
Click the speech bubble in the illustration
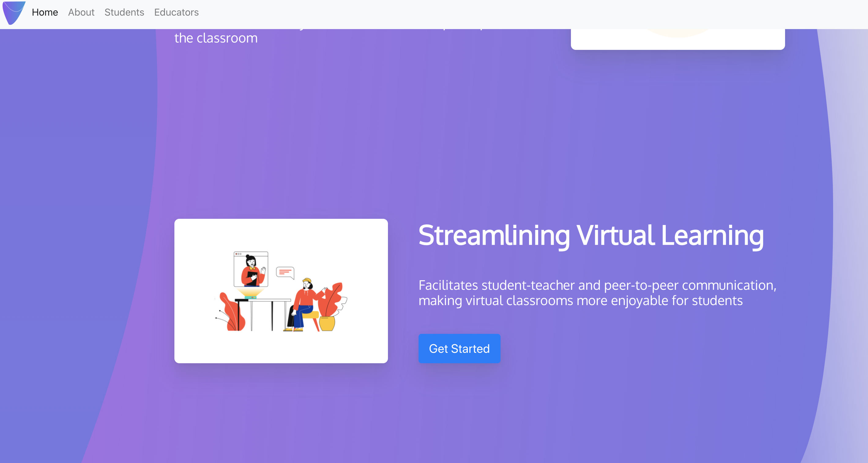285,272
